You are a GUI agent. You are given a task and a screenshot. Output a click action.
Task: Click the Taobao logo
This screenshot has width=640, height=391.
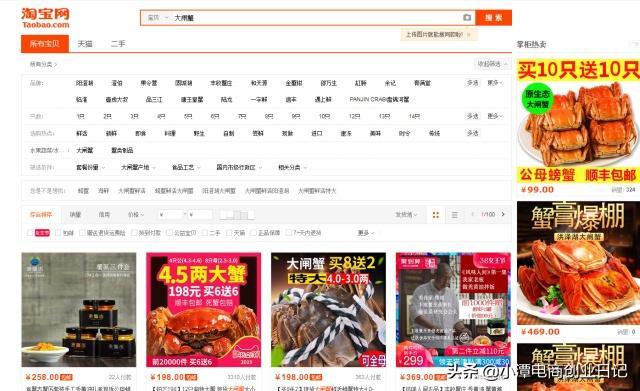click(x=45, y=18)
